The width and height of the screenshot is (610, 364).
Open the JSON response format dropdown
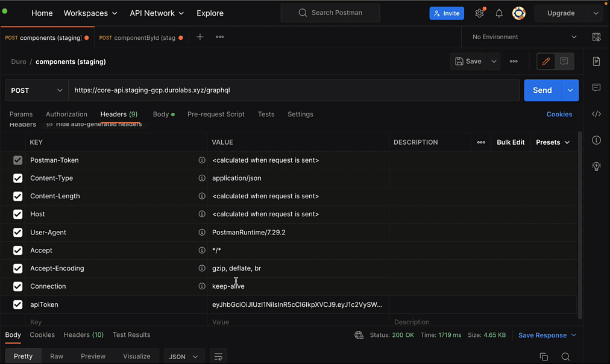pyautogui.click(x=183, y=357)
